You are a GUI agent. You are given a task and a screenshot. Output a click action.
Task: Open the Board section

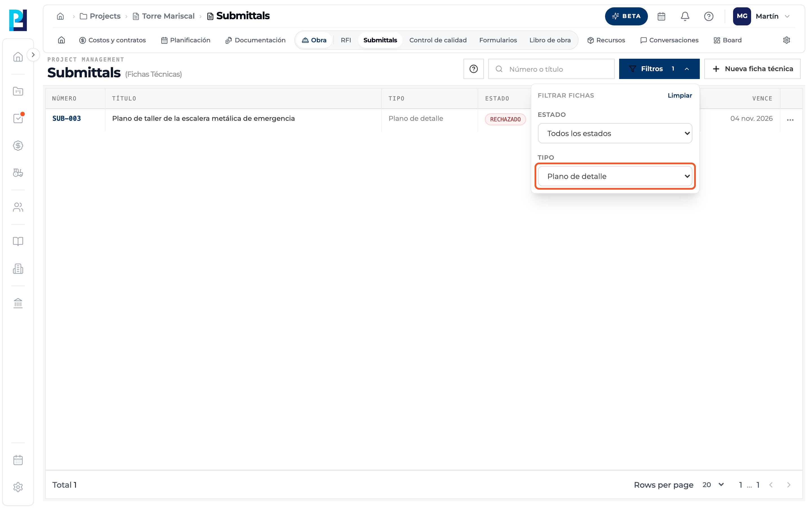coord(727,40)
